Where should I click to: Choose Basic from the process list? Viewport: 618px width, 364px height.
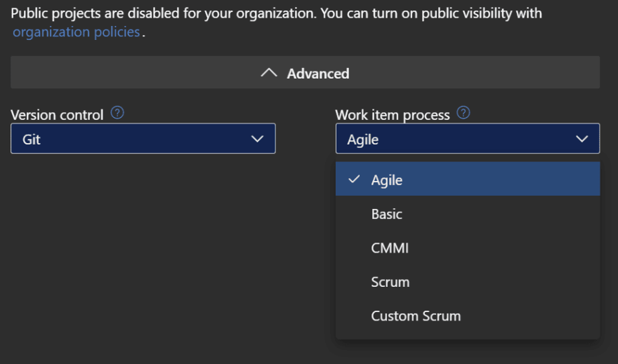pyautogui.click(x=468, y=214)
